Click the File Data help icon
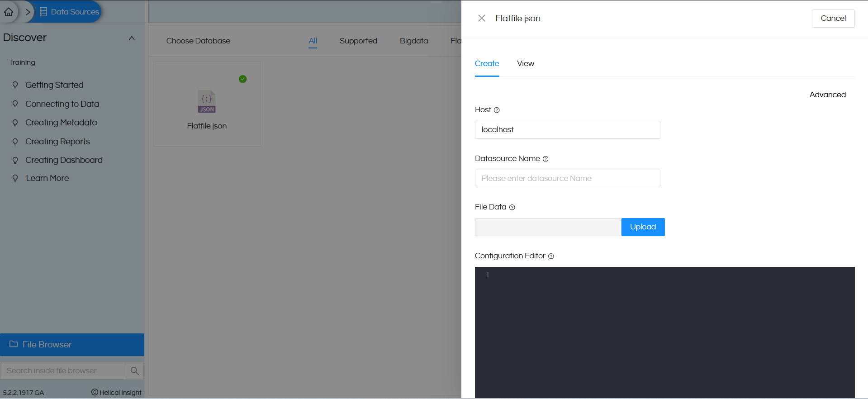The width and height of the screenshot is (868, 399). 512,207
